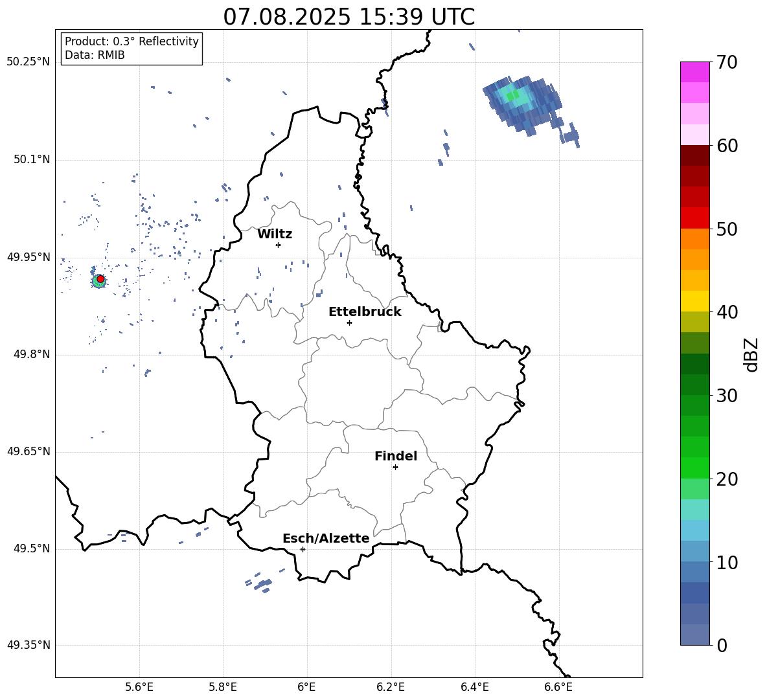The height and width of the screenshot is (700, 767).
Task: Click the Wiltz location cross marker
Action: pyautogui.click(x=278, y=245)
